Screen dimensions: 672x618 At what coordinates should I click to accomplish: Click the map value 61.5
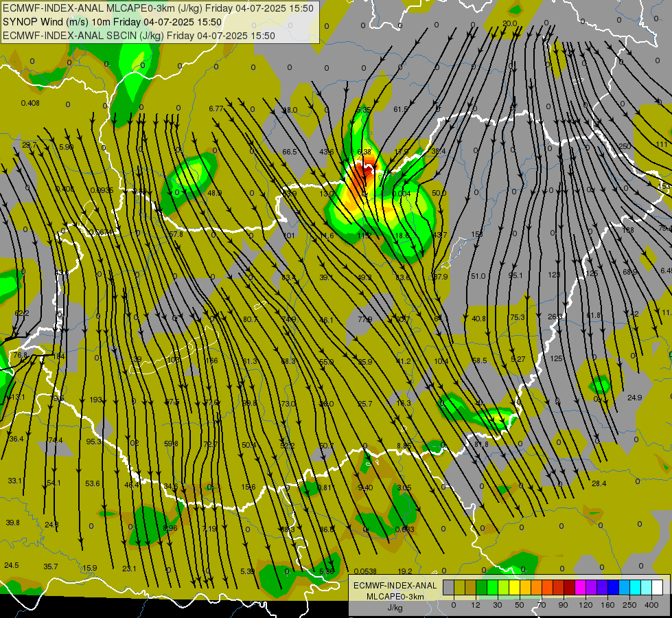[x=401, y=109]
